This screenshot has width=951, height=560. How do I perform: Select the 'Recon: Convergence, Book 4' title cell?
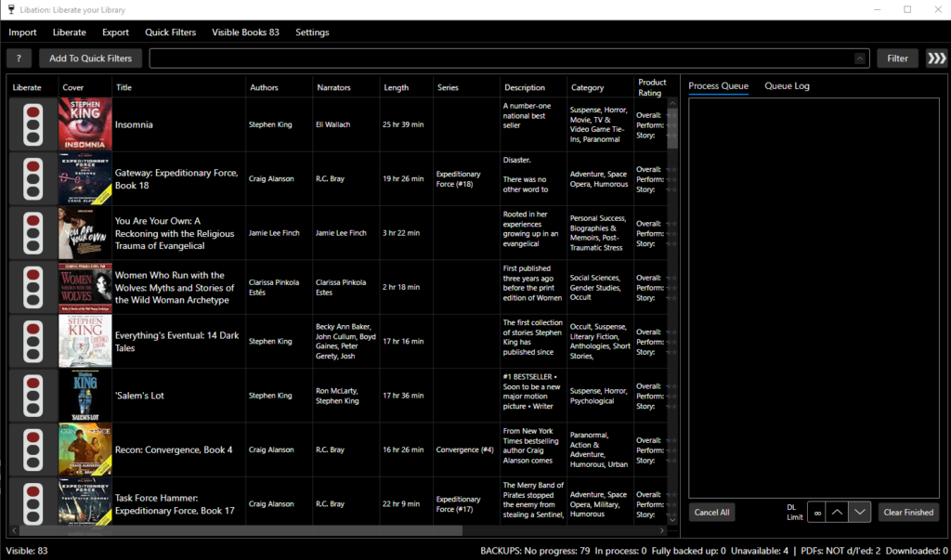(x=179, y=449)
